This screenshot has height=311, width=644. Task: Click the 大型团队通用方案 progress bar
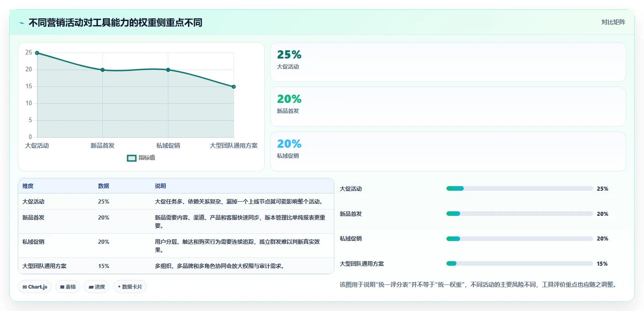[520, 263]
